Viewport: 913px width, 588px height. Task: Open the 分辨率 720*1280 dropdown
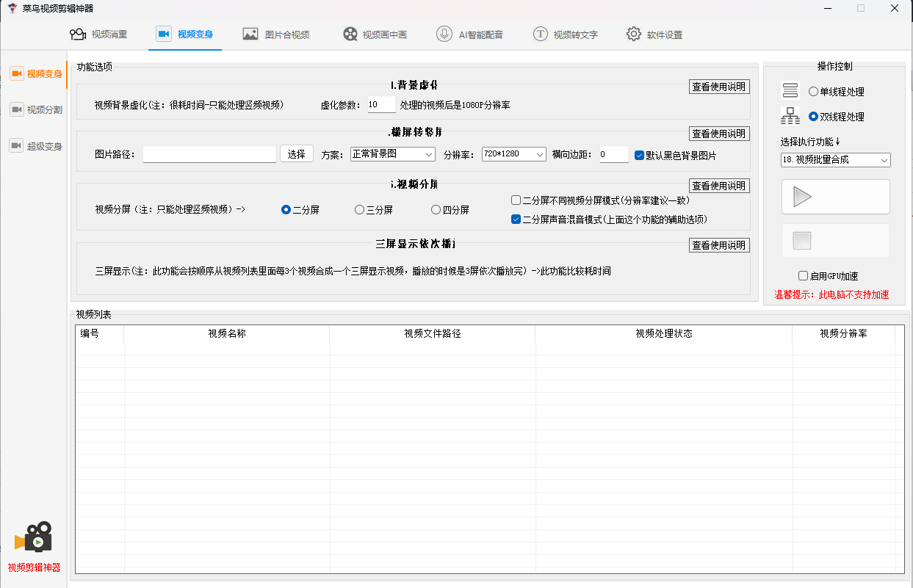click(x=514, y=154)
